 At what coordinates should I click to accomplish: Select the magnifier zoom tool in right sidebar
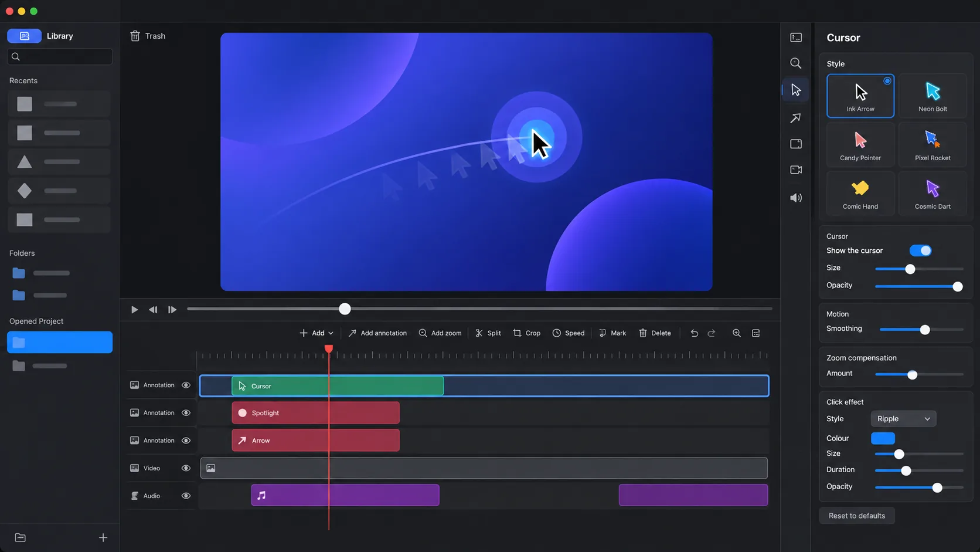[795, 63]
